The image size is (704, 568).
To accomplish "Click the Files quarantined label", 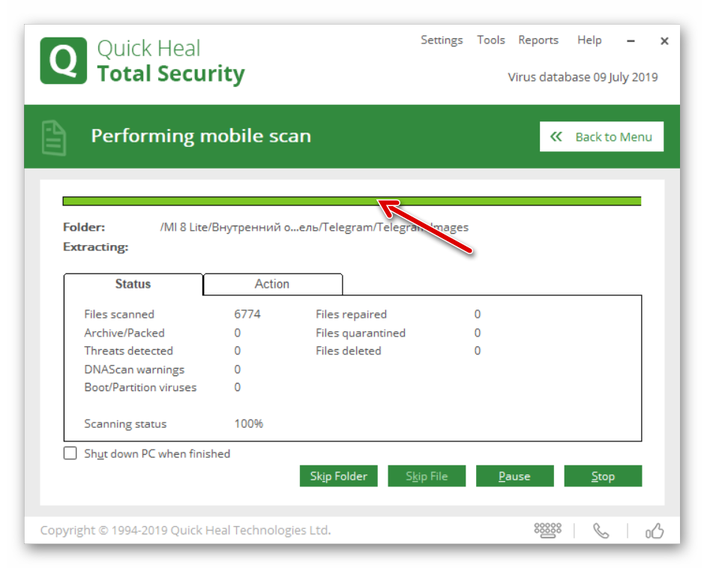I will [361, 333].
